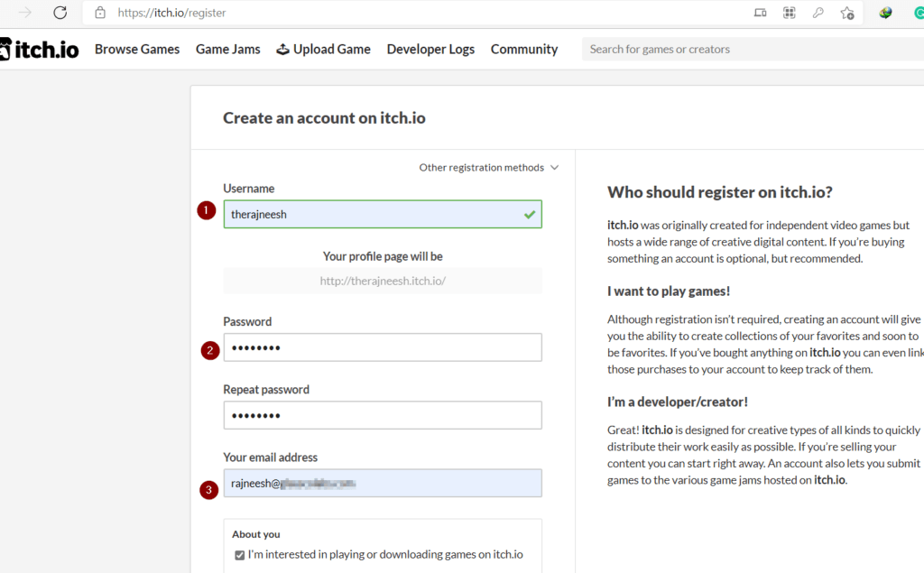
Task: Click the 'Create an account on itch.io' heading
Action: (x=324, y=118)
